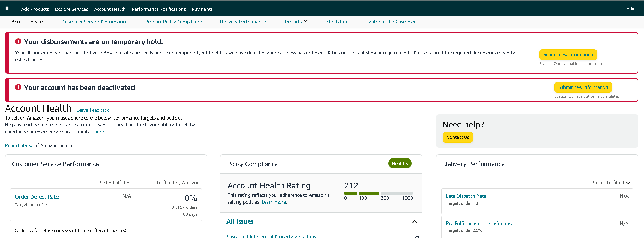This screenshot has width=644, height=238.
Task: Open the Late Dispatch Rate link
Action: 466,196
